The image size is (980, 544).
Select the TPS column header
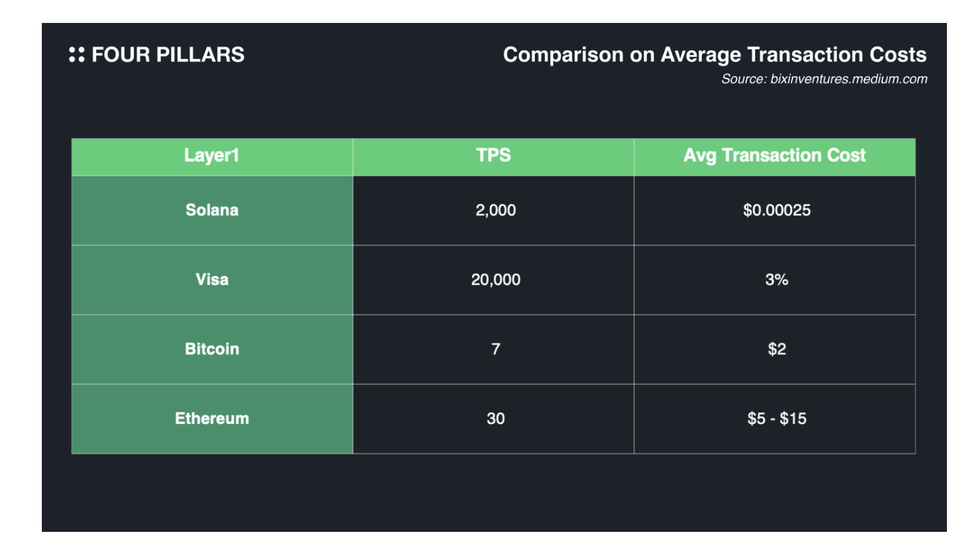pyautogui.click(x=493, y=156)
